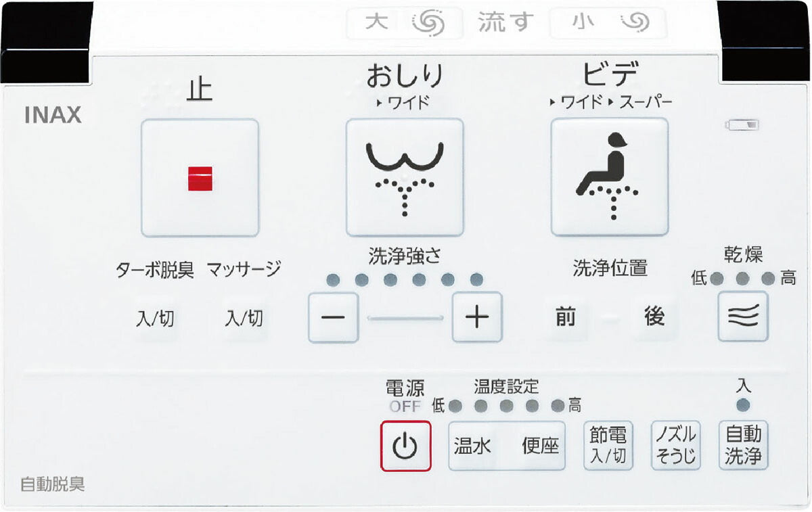The height and width of the screenshot is (512, 812).
Task: Increase wash strength with plus button
Action: click(477, 317)
